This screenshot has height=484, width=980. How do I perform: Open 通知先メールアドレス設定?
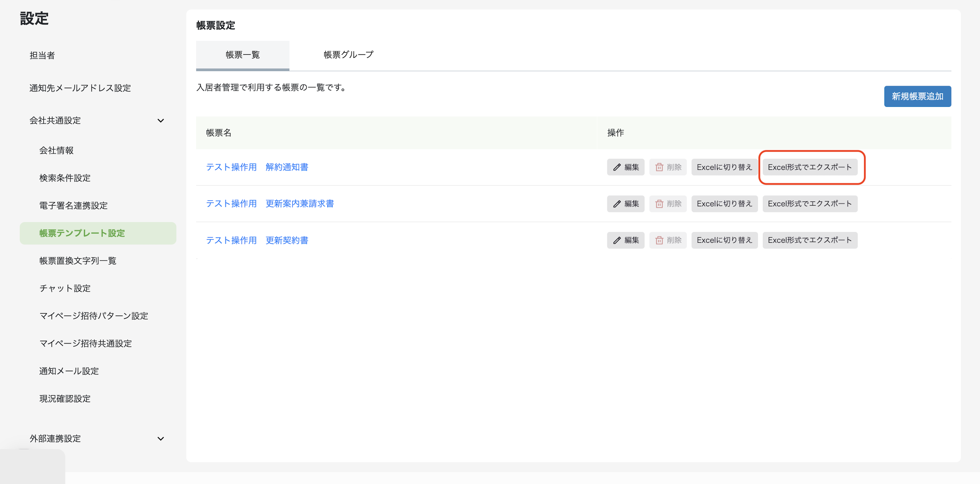pos(80,88)
